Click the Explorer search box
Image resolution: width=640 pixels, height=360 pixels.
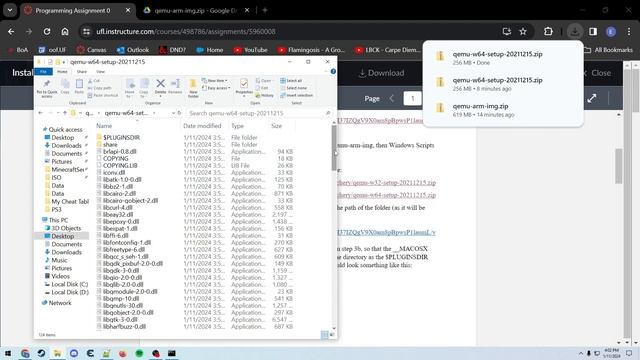[x=260, y=113]
